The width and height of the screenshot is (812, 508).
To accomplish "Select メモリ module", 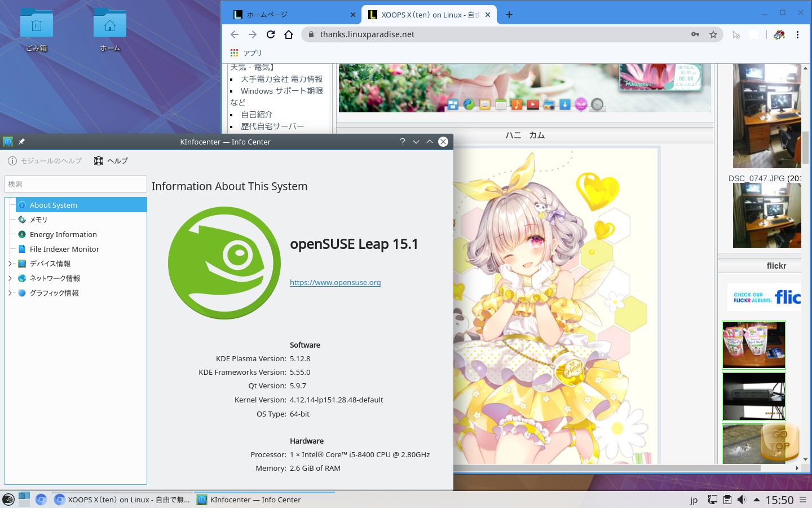I will tap(81, 220).
